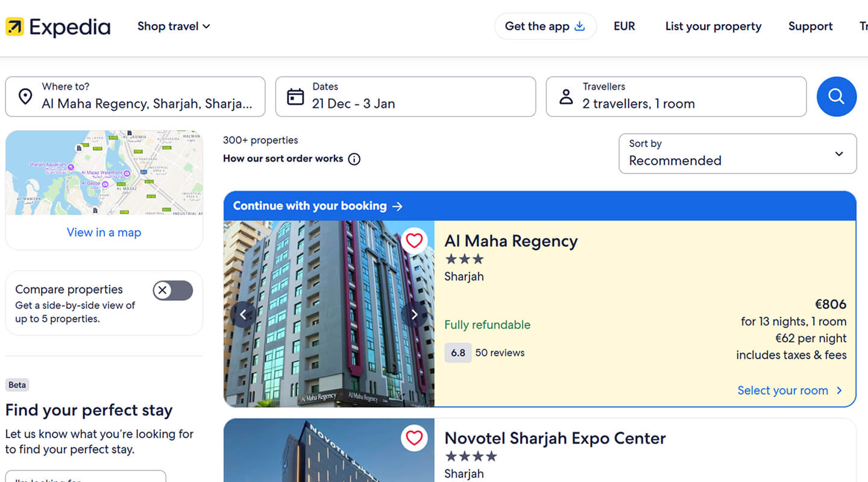Click the Where to destination field
868x482 pixels.
click(135, 96)
